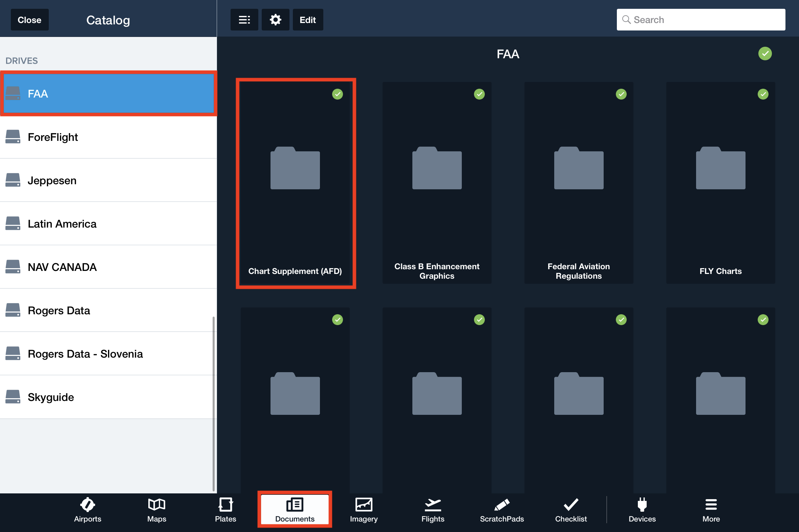Viewport: 799px width, 532px height.
Task: Open the More menu tab
Action: (x=711, y=510)
